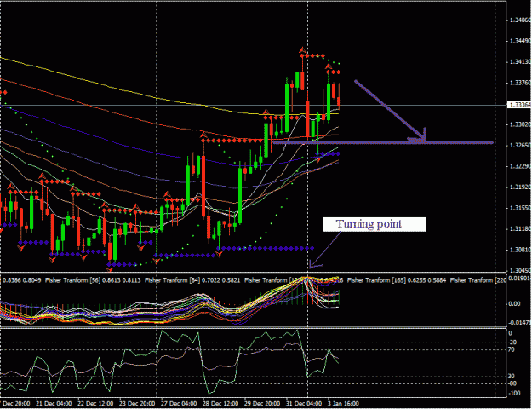Image resolution: width=532 pixels, height=409 pixels.
Task: Click the 28 Dec 12:00 time label
Action: pyautogui.click(x=221, y=404)
